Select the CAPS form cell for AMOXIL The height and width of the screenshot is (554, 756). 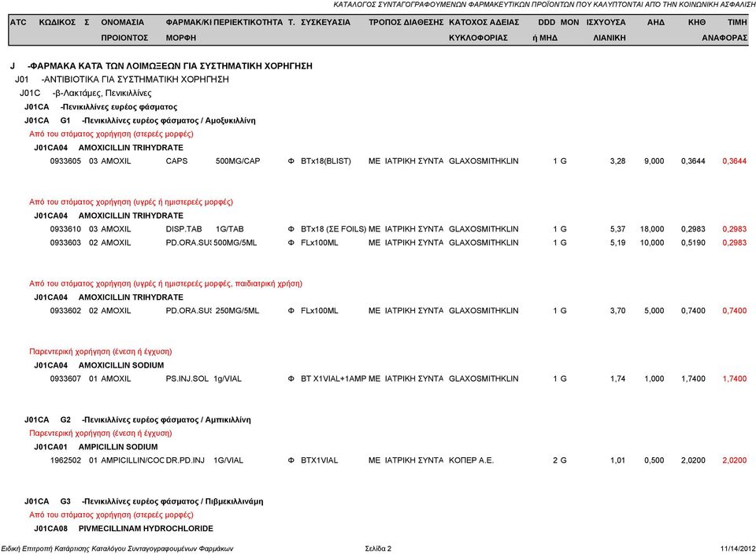176,161
